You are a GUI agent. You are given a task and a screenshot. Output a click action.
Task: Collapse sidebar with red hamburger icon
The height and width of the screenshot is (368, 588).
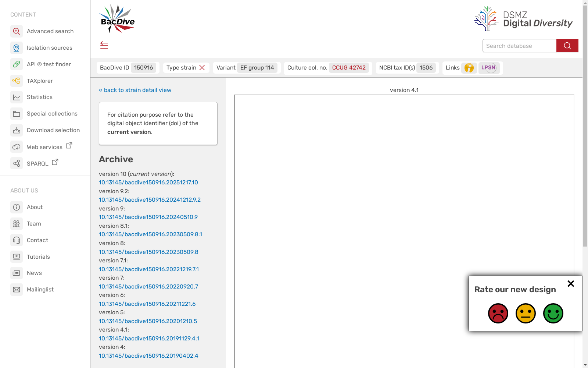coord(104,45)
